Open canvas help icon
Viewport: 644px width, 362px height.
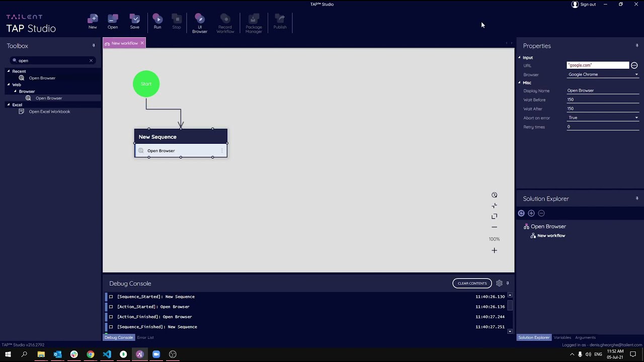[494, 195]
